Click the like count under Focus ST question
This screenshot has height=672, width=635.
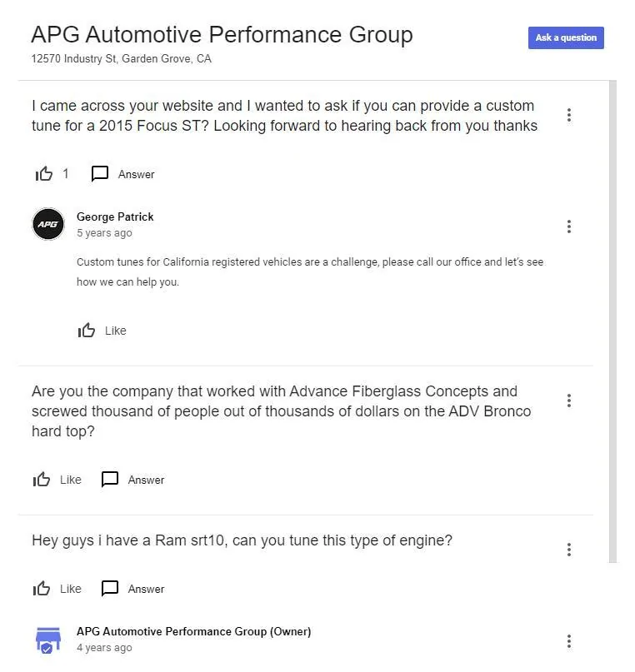65,173
